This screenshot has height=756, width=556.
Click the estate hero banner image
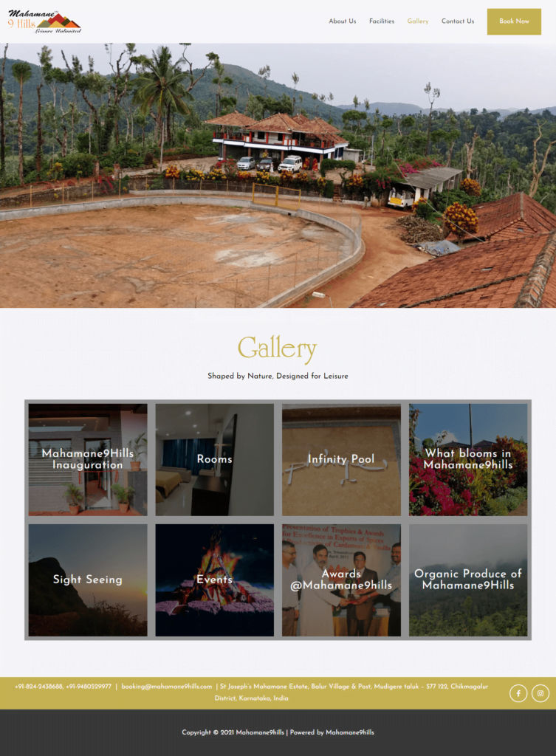(278, 176)
